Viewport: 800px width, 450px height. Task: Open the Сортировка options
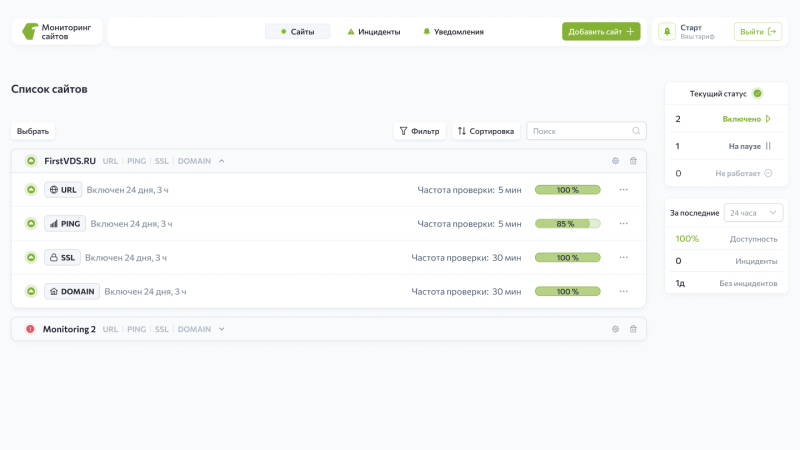[x=486, y=131]
